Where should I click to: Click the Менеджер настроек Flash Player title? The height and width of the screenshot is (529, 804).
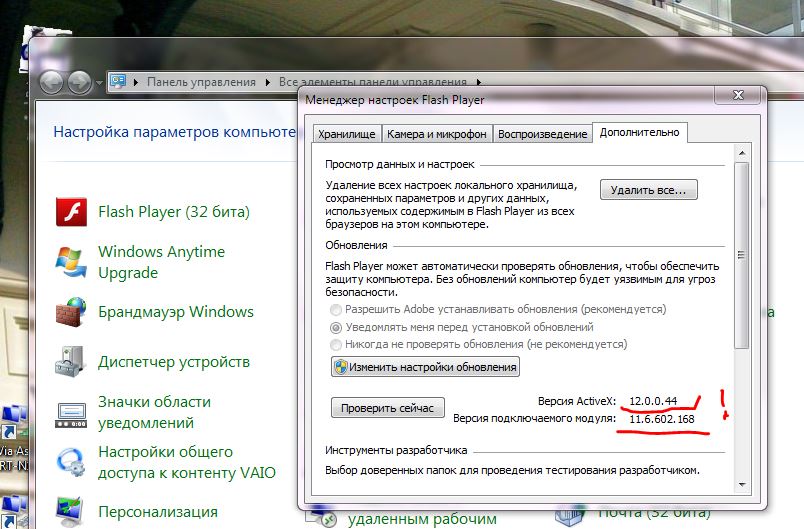pyautogui.click(x=394, y=100)
